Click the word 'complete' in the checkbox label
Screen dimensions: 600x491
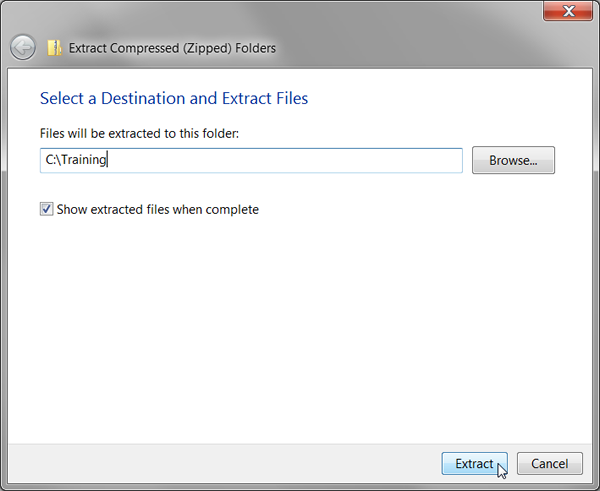[232, 210]
